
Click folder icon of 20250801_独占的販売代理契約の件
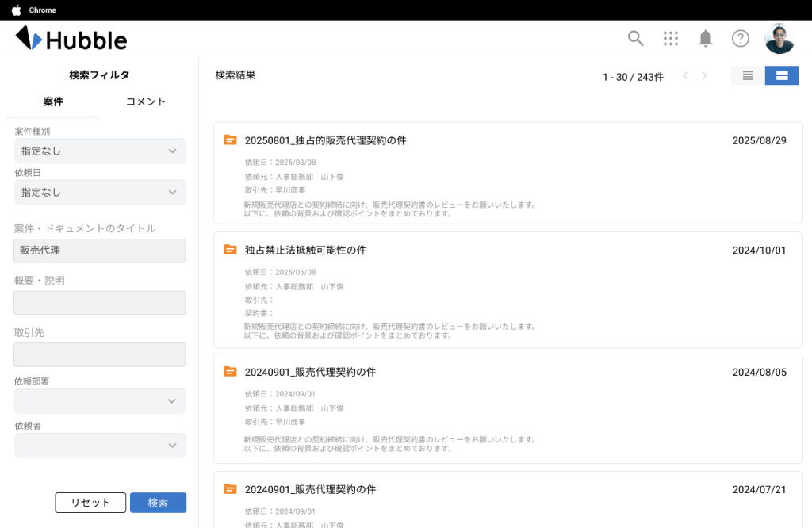pos(231,140)
